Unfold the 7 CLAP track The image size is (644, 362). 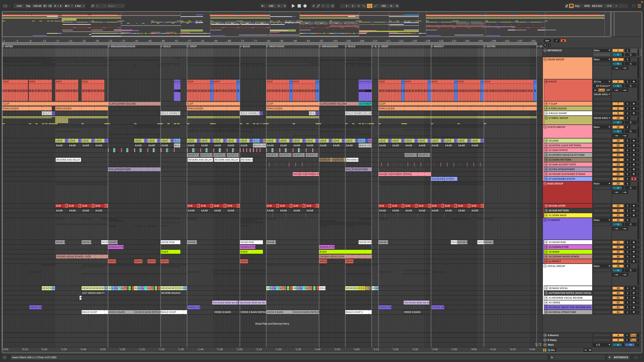(x=546, y=104)
